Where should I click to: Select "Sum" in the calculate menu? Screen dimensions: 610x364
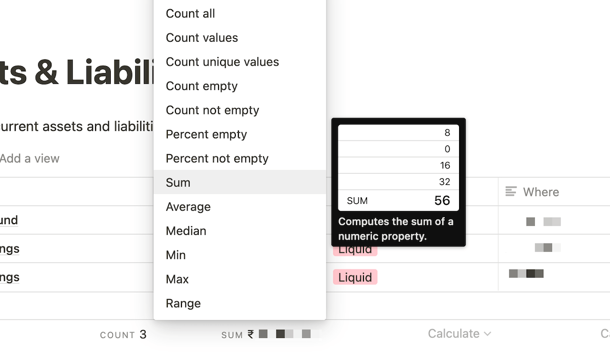tap(177, 182)
